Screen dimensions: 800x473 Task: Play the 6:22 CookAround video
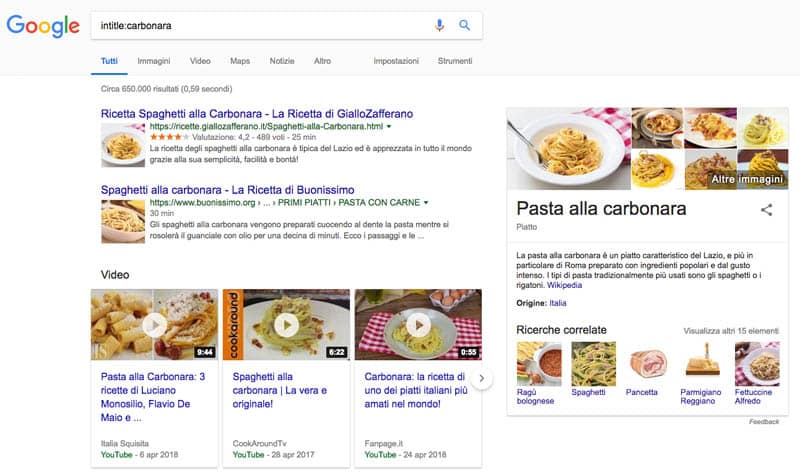287,325
